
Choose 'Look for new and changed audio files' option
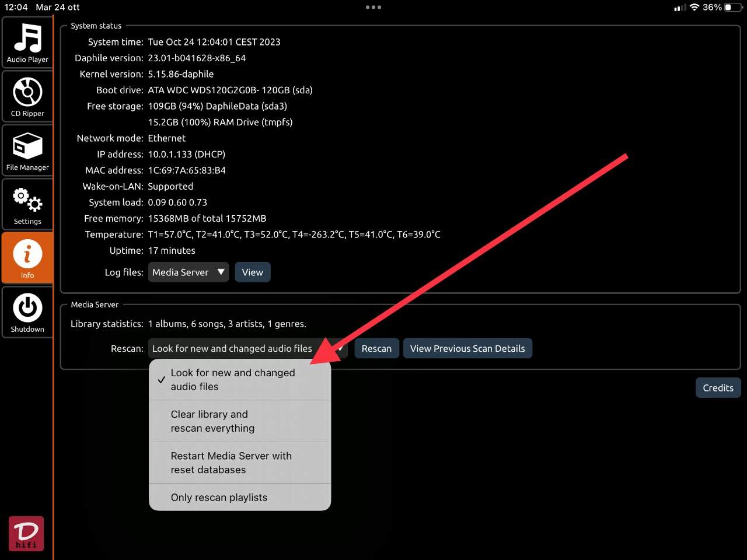(x=240, y=380)
